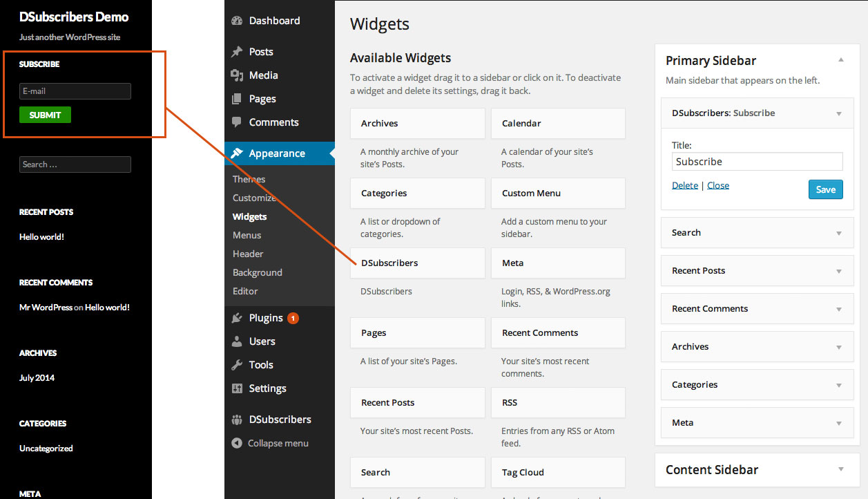Save the Subscribe widget settings
Image resolution: width=868 pixels, height=499 pixels.
(826, 189)
